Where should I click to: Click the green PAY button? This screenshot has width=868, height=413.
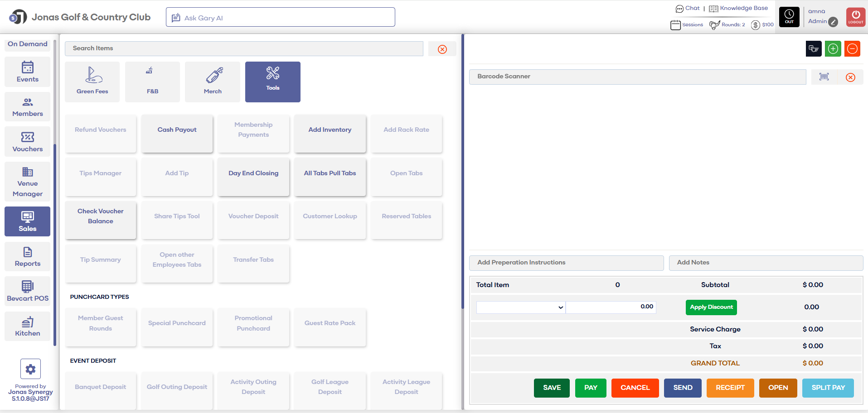point(591,388)
